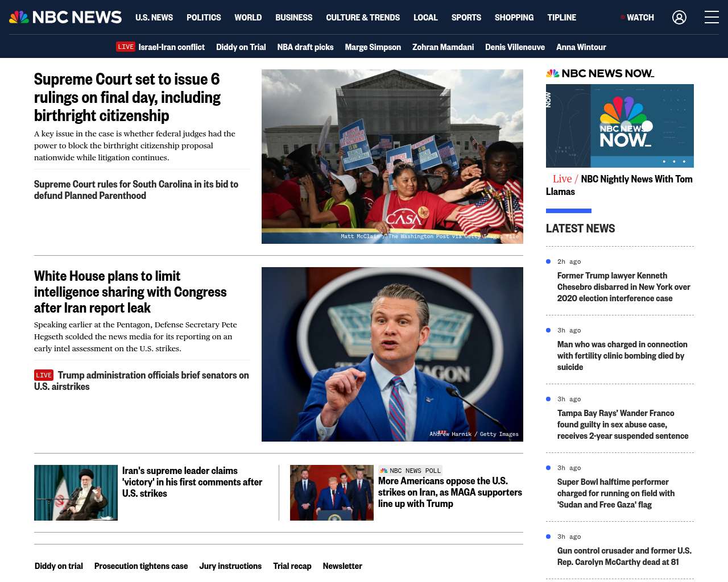Open the Jury instructions tab

pos(230,566)
